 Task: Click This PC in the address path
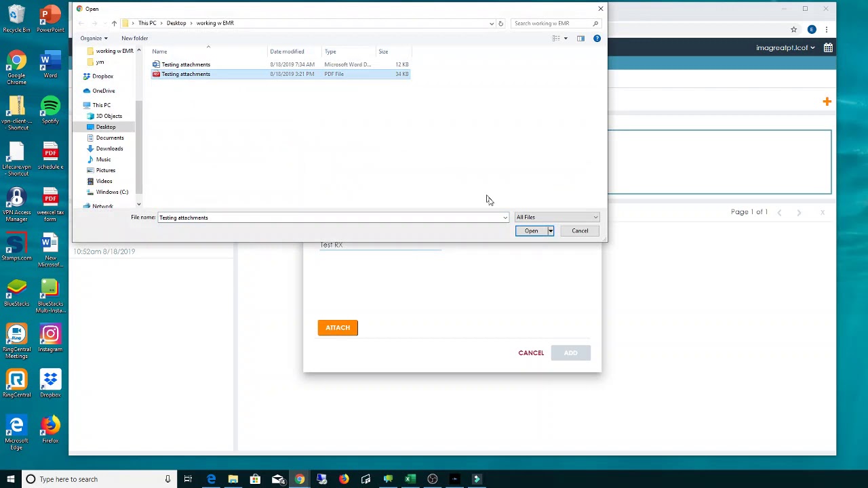[x=147, y=23]
